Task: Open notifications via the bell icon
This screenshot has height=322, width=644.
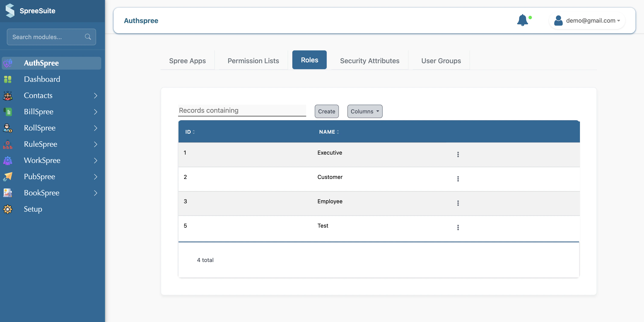Action: point(523,20)
